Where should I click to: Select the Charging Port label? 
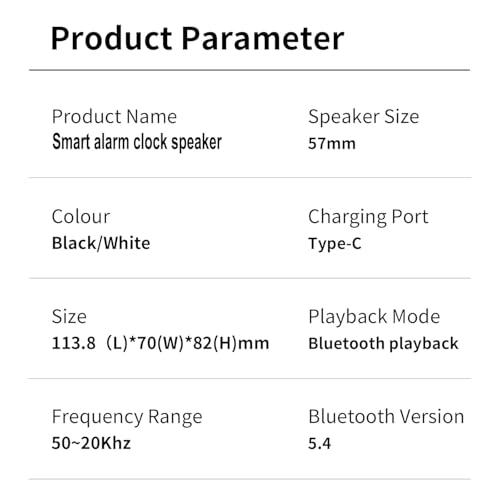click(368, 217)
